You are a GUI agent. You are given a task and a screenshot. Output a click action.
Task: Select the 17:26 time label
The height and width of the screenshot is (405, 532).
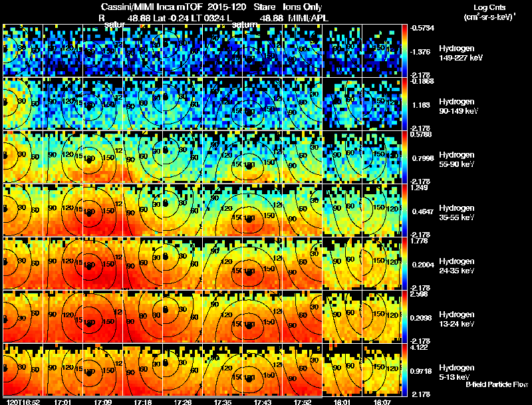click(x=182, y=402)
